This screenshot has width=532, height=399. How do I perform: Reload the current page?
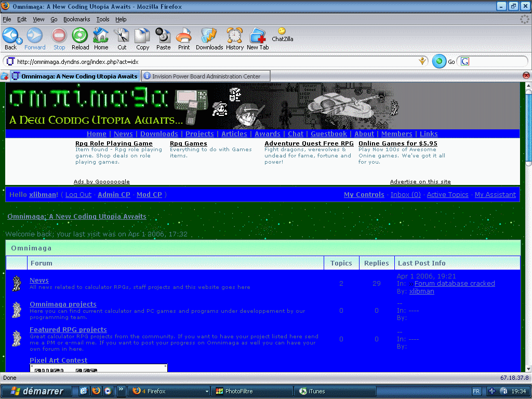coord(80,36)
